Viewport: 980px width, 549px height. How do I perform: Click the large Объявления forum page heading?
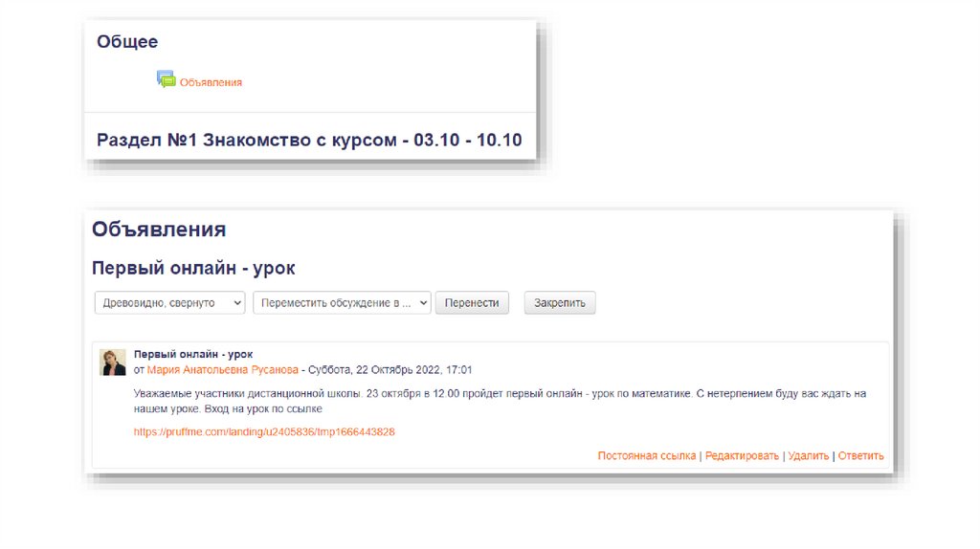click(159, 230)
